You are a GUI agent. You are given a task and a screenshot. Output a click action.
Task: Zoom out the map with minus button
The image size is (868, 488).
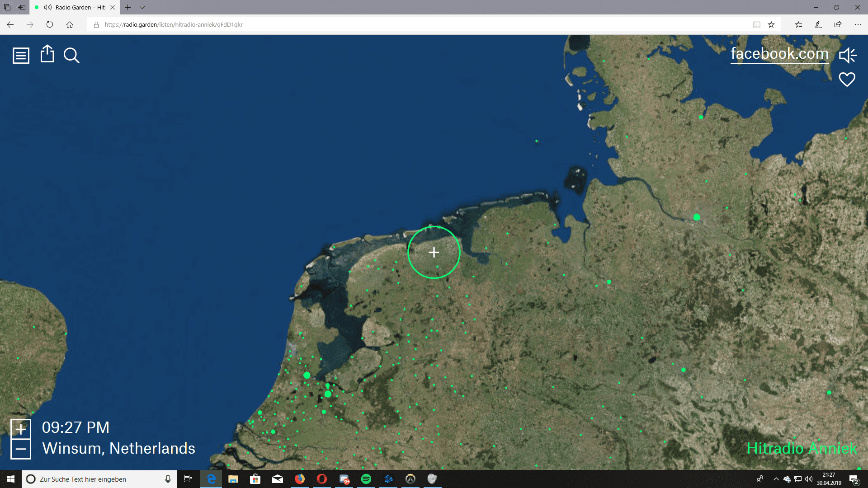coord(21,449)
